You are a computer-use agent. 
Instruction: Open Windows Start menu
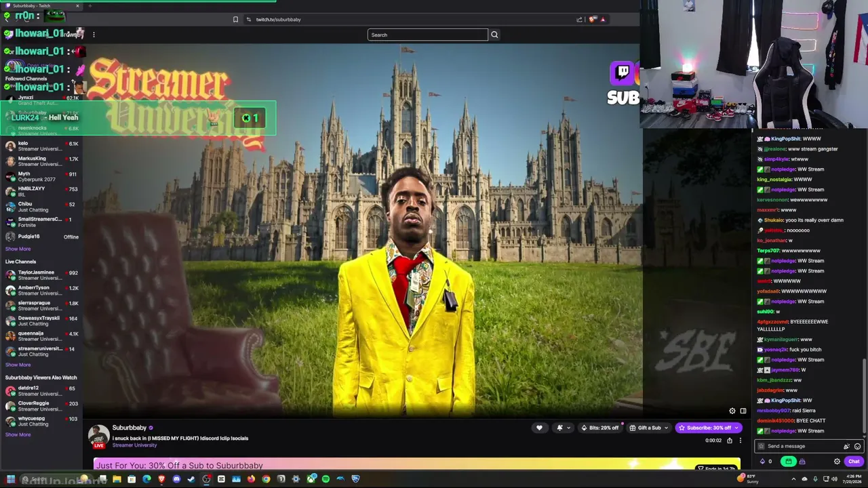(x=11, y=479)
